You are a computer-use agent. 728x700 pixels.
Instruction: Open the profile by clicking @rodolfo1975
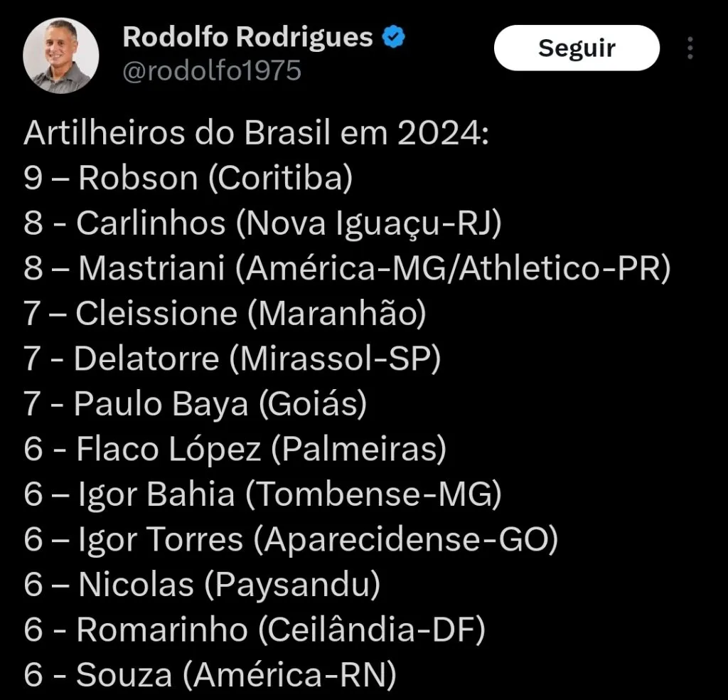coord(211,71)
